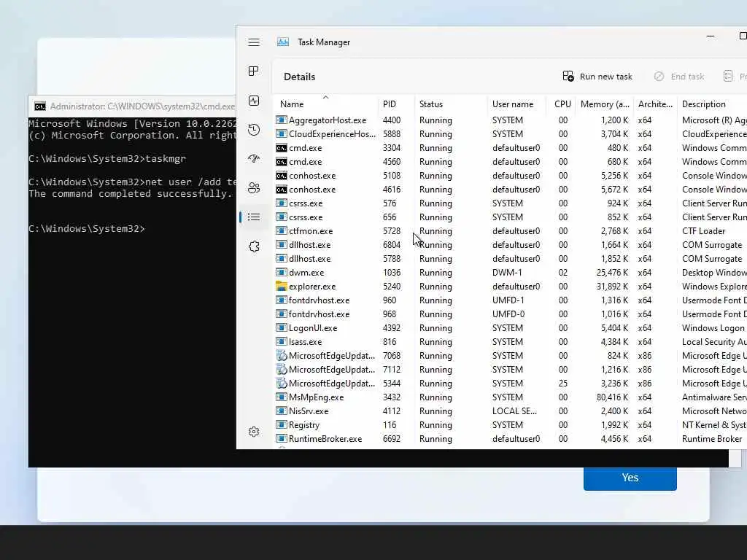
Task: Click the icon next to AggregatorHost.exe
Action: click(282, 120)
